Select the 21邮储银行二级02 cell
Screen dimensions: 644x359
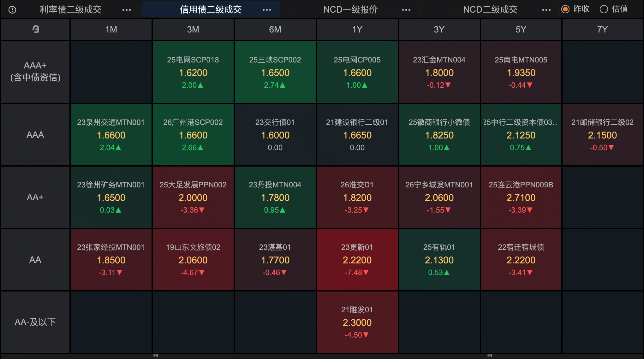point(602,135)
